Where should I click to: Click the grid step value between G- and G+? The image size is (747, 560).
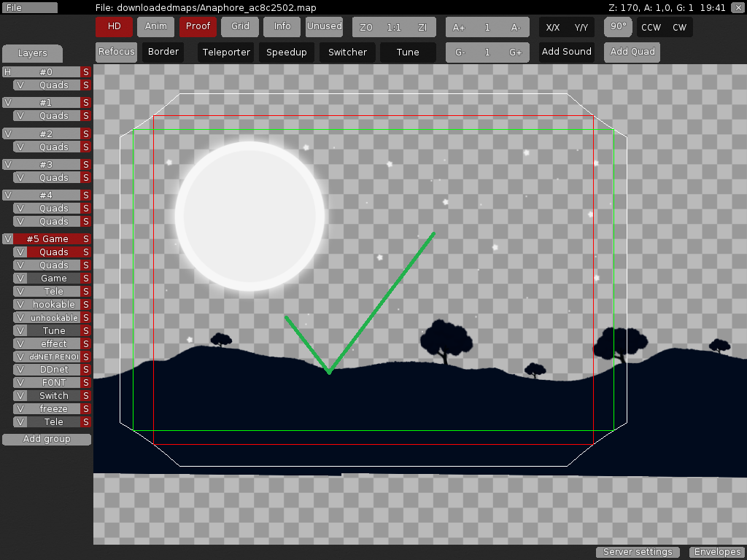click(x=486, y=51)
